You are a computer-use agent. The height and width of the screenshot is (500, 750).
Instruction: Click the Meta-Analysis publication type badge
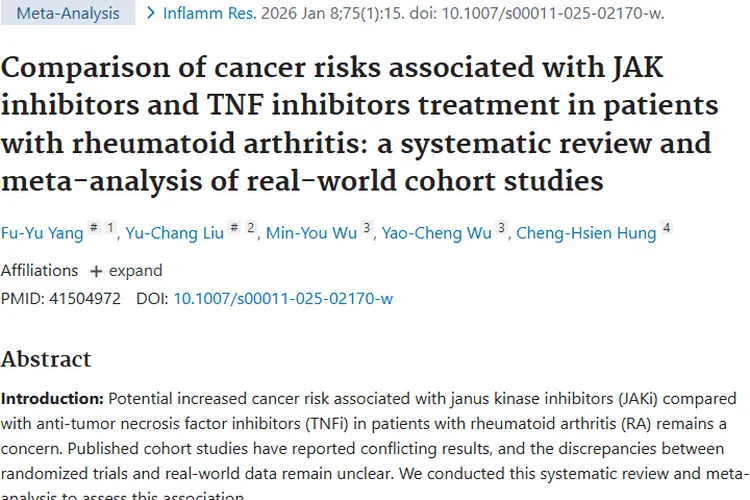click(x=67, y=14)
